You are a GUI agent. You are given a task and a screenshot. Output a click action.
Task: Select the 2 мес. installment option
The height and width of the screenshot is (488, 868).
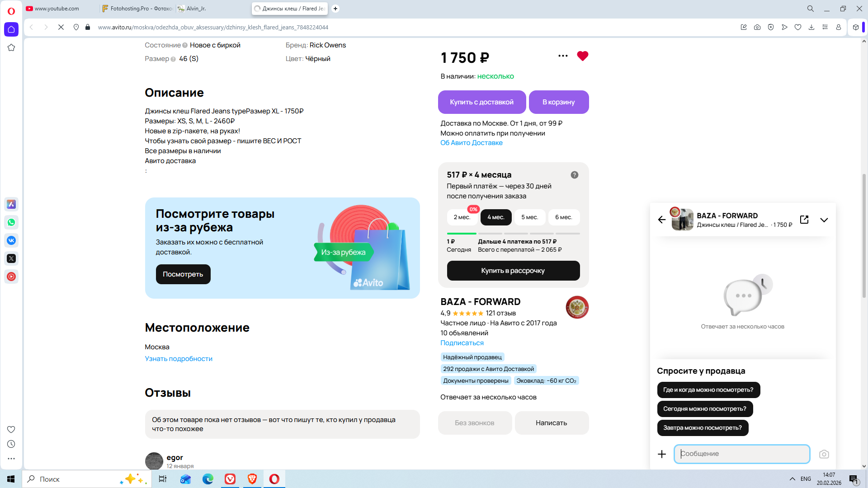coord(462,217)
